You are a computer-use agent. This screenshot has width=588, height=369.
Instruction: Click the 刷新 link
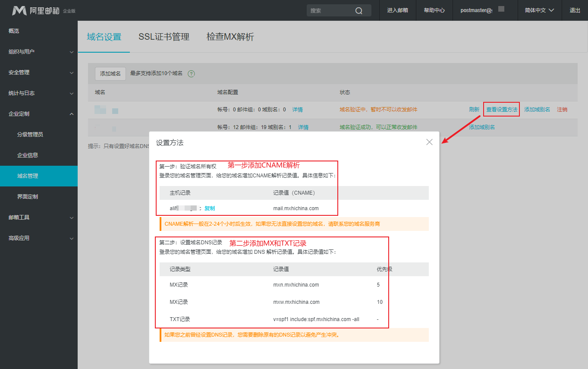click(x=474, y=110)
